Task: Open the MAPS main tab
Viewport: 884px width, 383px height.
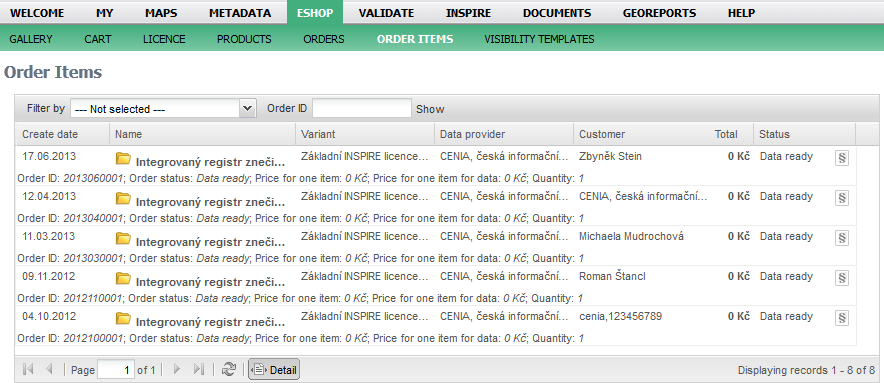Action: tap(161, 13)
